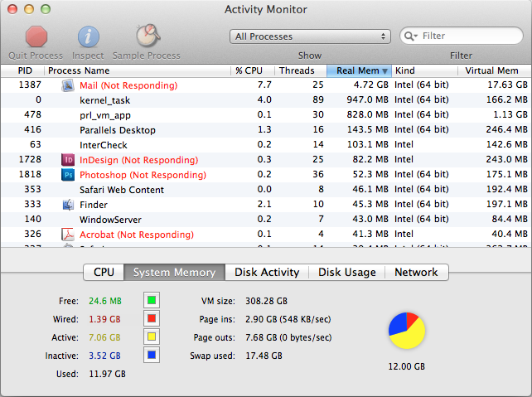Type in the Filter search field
This screenshot has width=532, height=397.
[462, 36]
